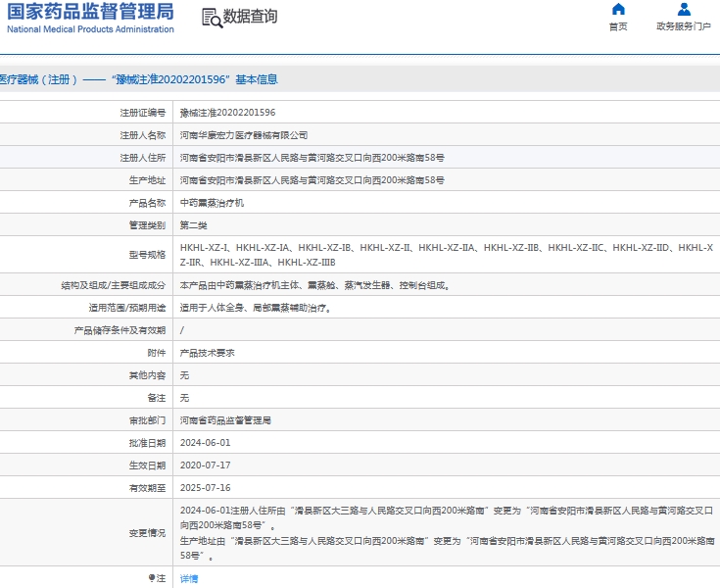The image size is (720, 588).
Task: Click effective date 2020-07-17
Action: point(206,465)
